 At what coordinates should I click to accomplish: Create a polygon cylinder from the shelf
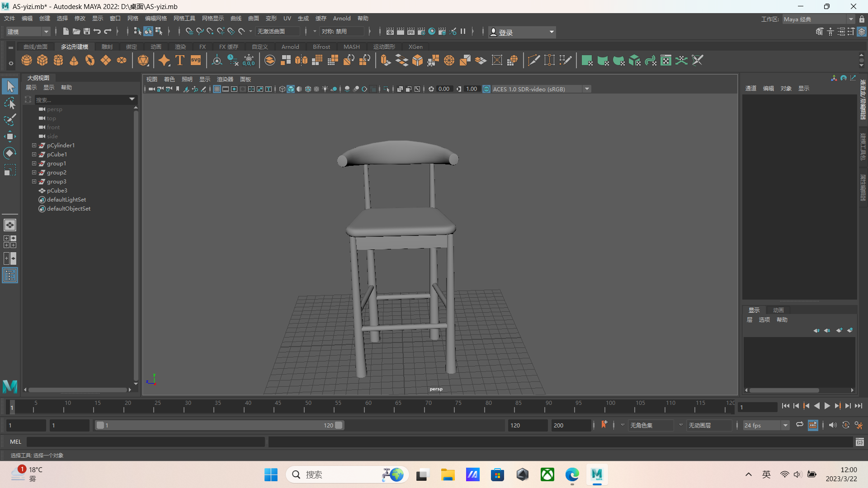point(58,60)
